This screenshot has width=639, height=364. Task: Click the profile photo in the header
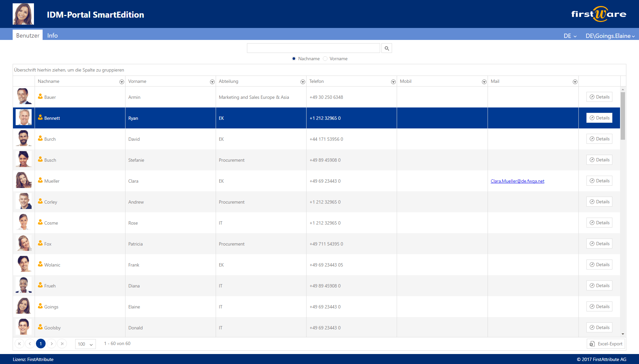click(x=23, y=14)
